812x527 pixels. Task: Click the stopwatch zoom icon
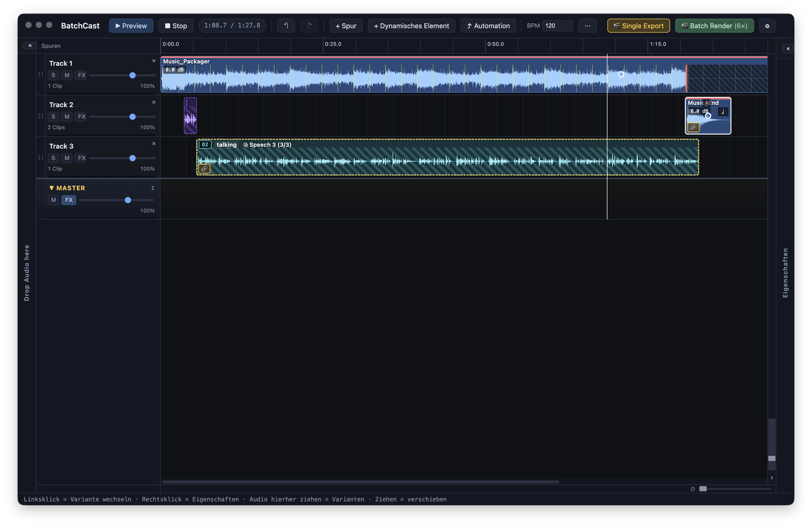pos(692,489)
